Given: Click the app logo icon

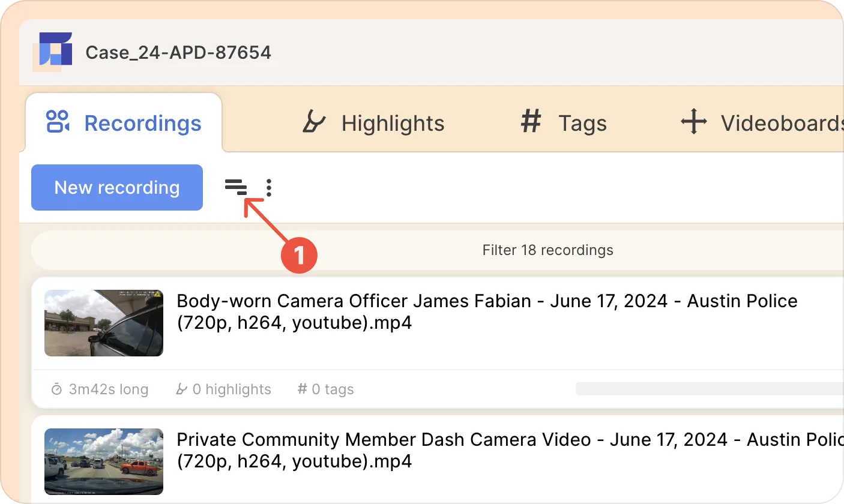Looking at the screenshot, I should (x=55, y=50).
